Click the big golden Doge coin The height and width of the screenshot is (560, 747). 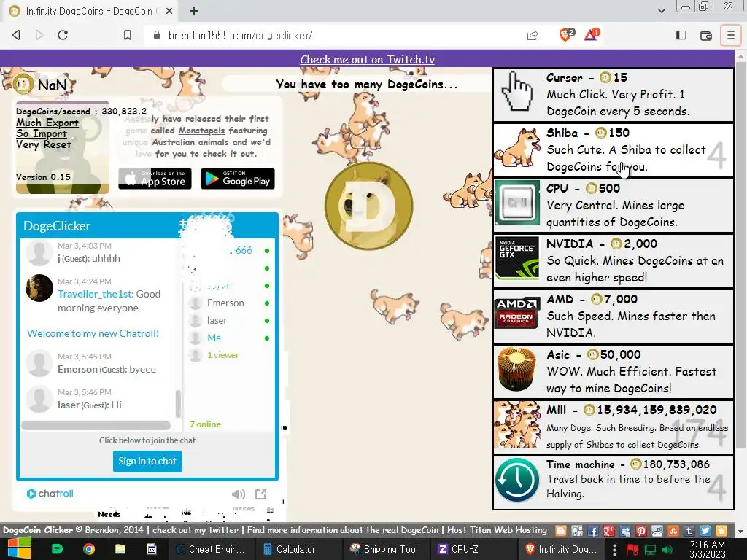(x=368, y=206)
